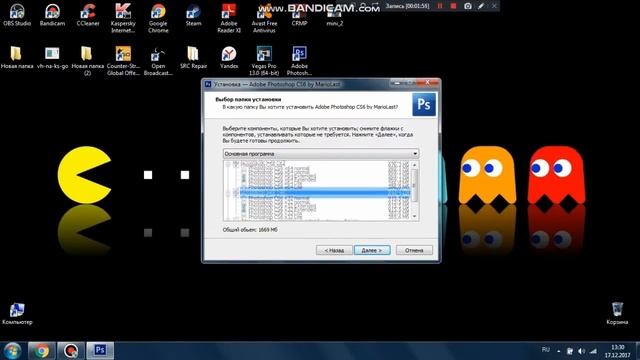Image resolution: width=640 pixels, height=360 pixels.
Task: Stop the Bandicam recording
Action: click(453, 6)
